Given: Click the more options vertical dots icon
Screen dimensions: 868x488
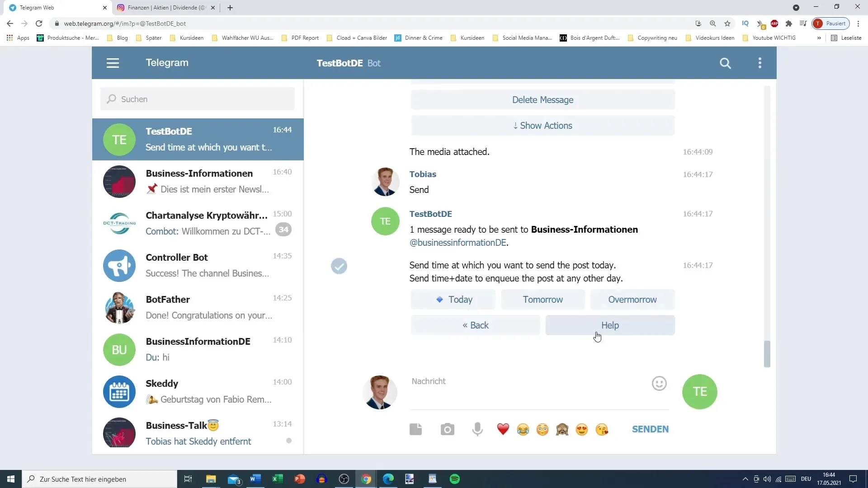Looking at the screenshot, I should tap(760, 62).
